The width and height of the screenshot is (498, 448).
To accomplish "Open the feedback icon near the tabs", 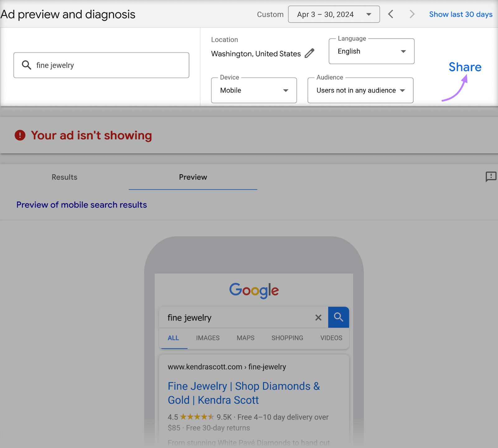I will [491, 177].
